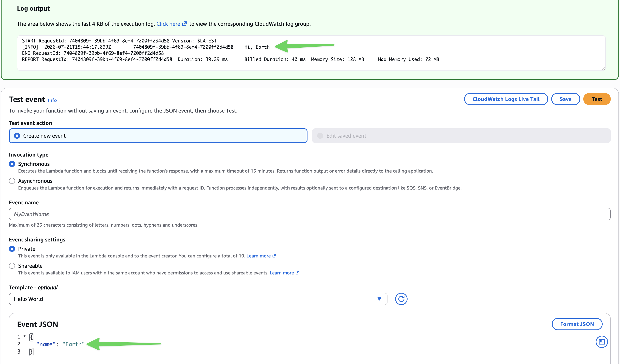Image resolution: width=620 pixels, height=364 pixels.
Task: Select the Edit saved event option
Action: [461, 136]
